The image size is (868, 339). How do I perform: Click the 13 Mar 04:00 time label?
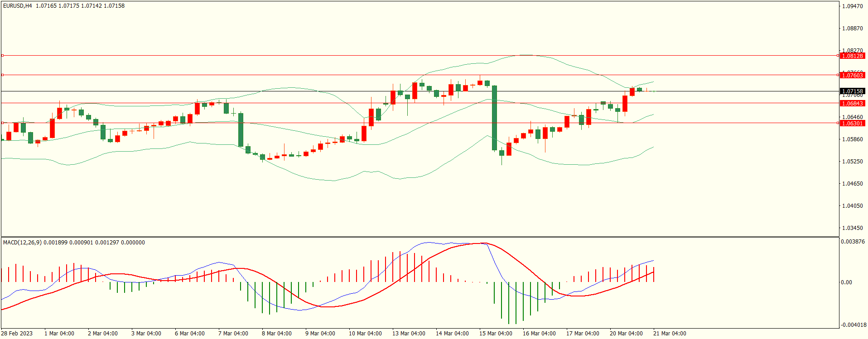(x=409, y=334)
